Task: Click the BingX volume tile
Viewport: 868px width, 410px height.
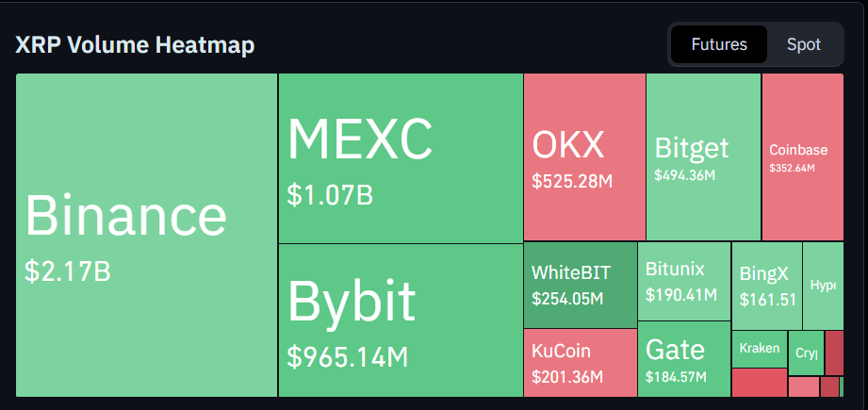Action: coord(766,285)
